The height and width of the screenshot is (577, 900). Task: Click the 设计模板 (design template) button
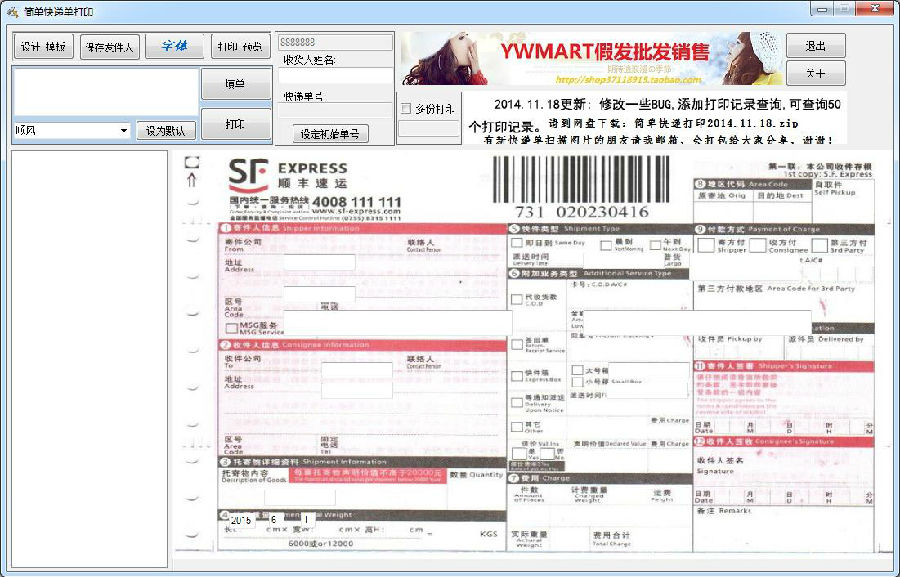pos(43,46)
